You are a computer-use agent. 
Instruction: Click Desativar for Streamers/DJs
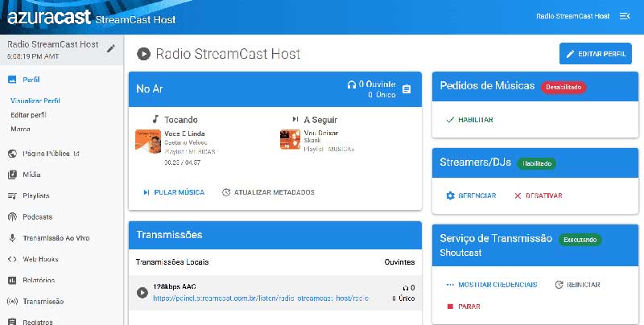pos(539,195)
